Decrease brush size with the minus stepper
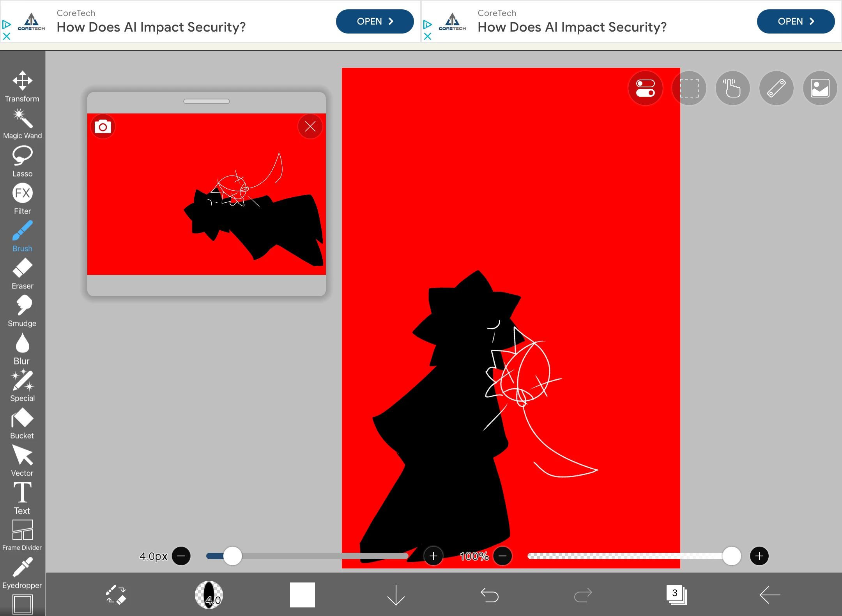Screen dimensions: 842x616 click(x=181, y=556)
